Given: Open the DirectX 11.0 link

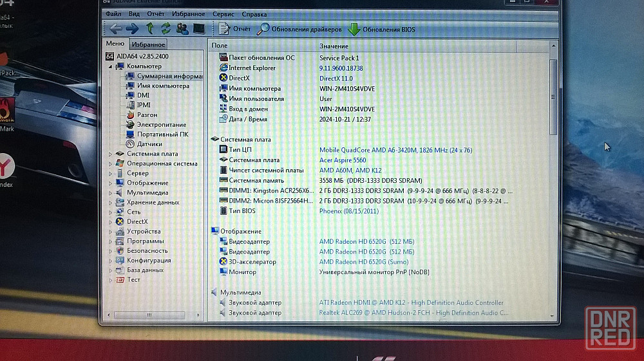Looking at the screenshot, I should click(x=336, y=79).
